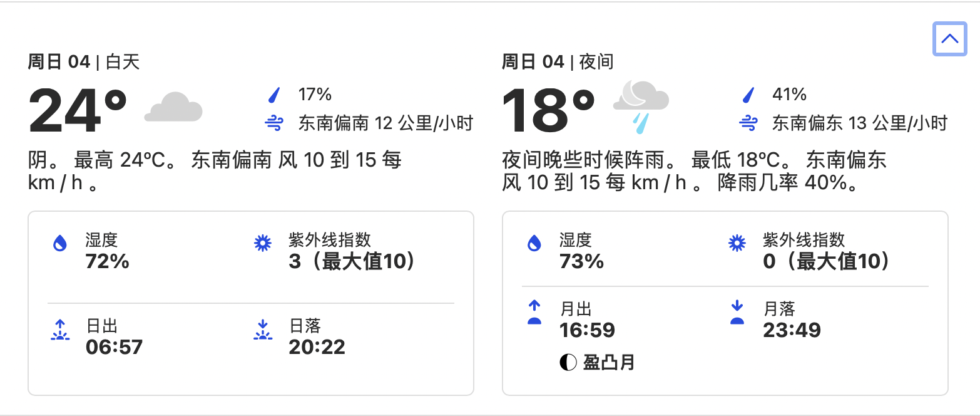980x416 pixels.
Task: Click the 24° daytime temperature
Action: 78,110
